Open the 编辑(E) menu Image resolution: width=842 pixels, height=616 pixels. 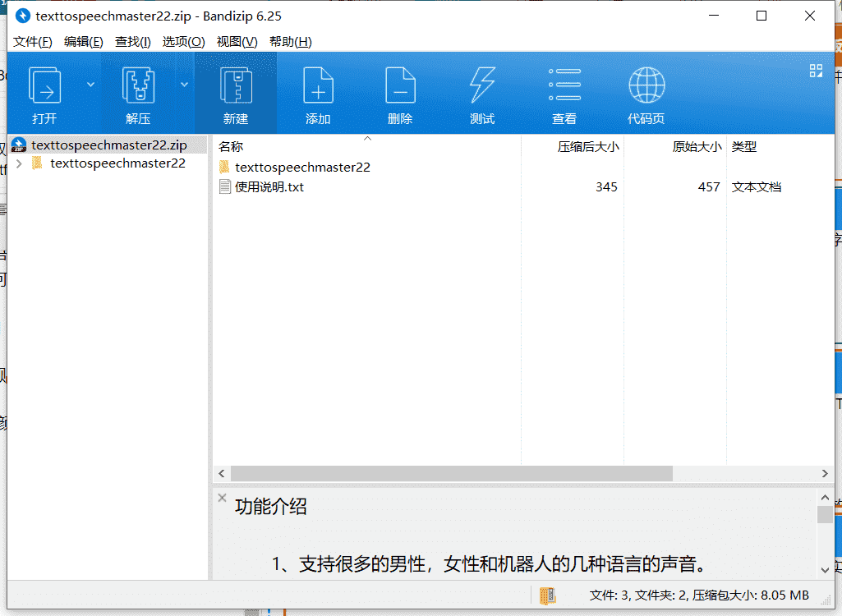(x=83, y=41)
